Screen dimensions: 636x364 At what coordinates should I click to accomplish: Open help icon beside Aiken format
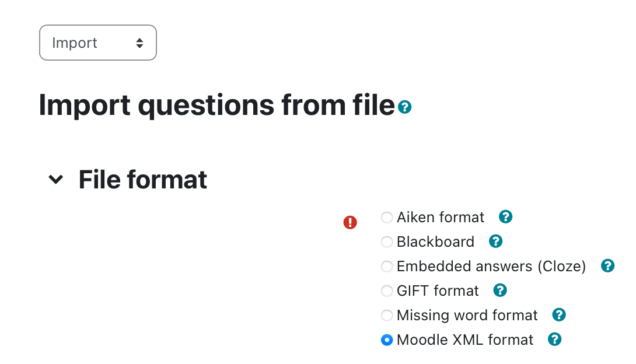point(505,217)
